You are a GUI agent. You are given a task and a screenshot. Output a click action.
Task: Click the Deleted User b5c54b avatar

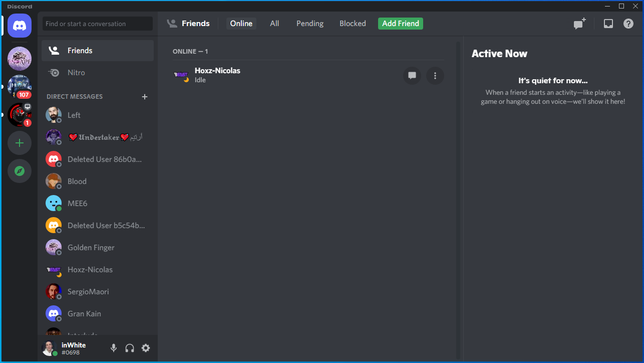coord(54,225)
